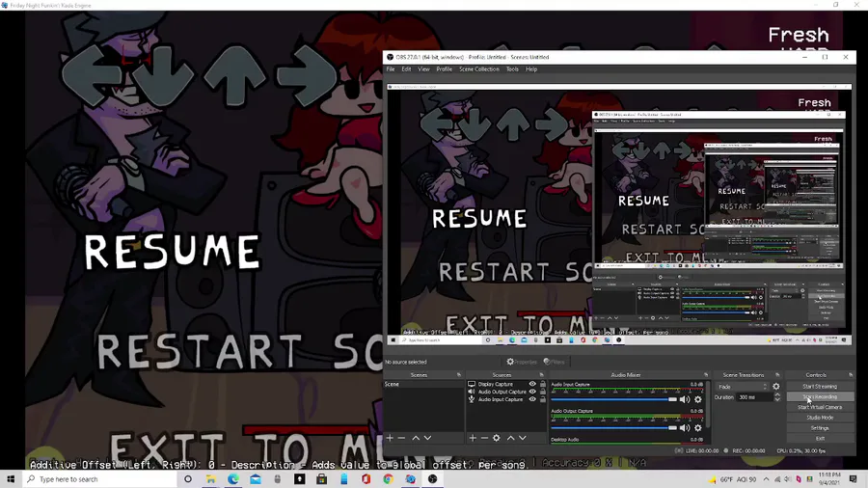
Task: Open Microsoft Edge from the taskbar
Action: (x=233, y=479)
